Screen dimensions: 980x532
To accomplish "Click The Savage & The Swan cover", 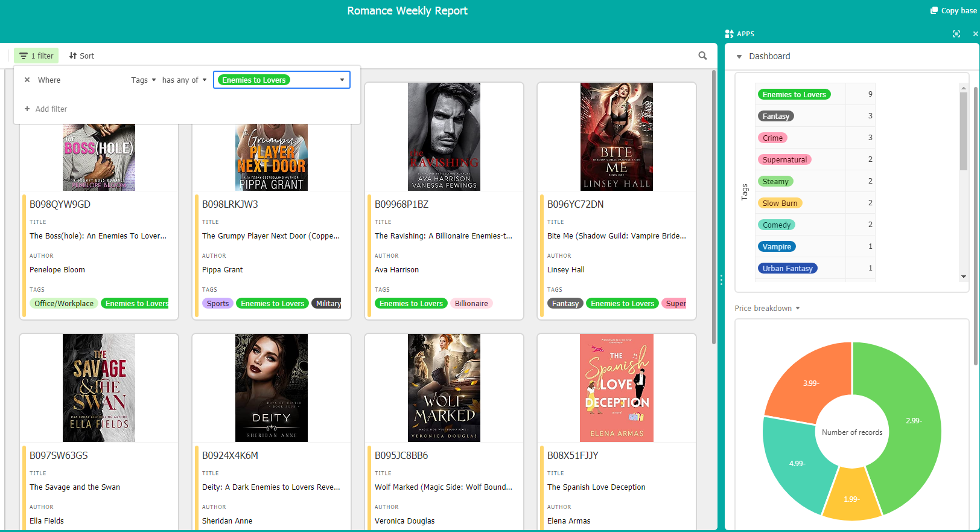I will 99,388.
